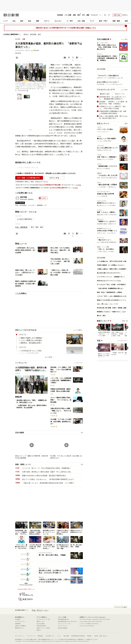The image size is (131, 644).
Task: Go to previous item in 動画ランキング carousel
Action: click(98, 327)
